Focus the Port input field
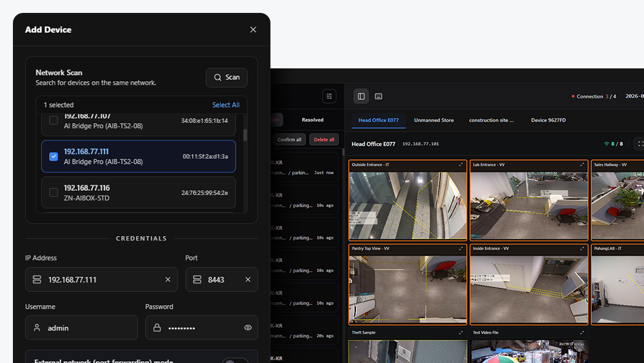The width and height of the screenshot is (644, 363). click(x=222, y=280)
